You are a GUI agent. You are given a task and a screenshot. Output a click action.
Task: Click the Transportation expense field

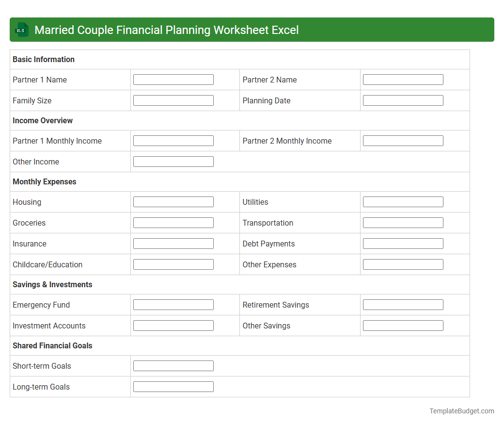[403, 222]
